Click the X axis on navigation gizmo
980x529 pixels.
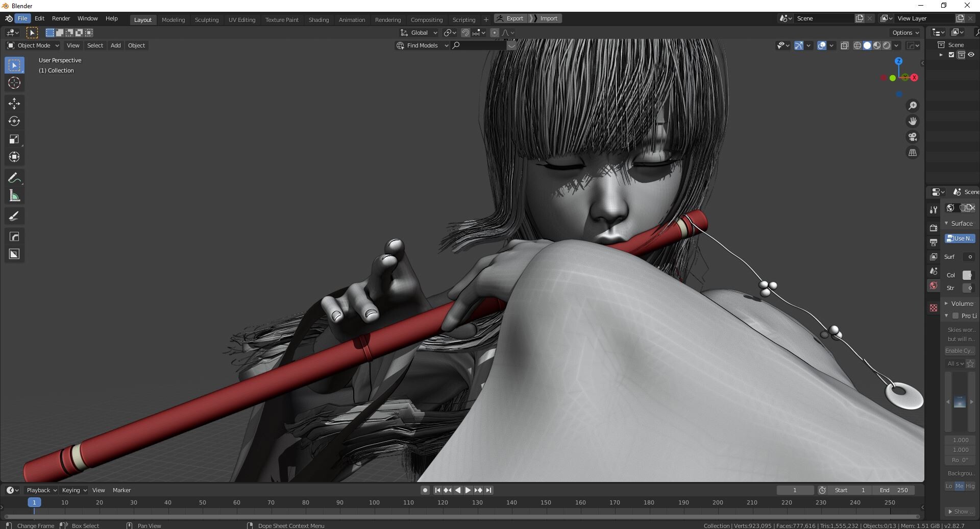pos(914,78)
